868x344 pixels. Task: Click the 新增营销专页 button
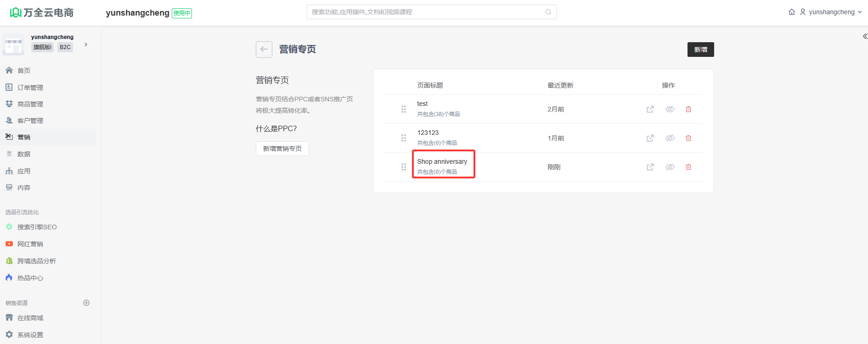[x=282, y=149]
